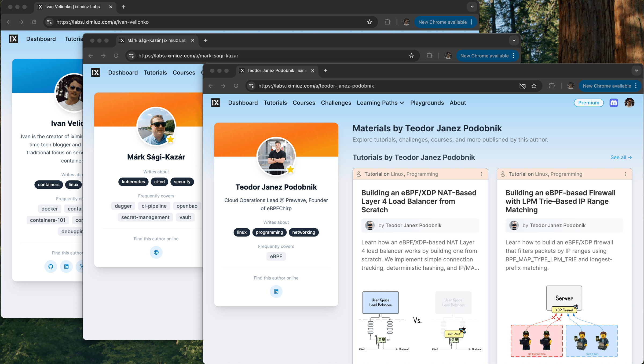
Task: Click the globe website icon on Márk Sági-Kazár's card
Action: [x=156, y=252]
